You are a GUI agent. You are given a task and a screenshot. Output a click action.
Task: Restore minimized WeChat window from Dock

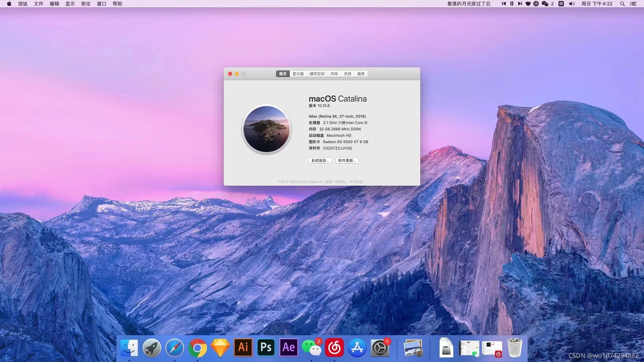(x=469, y=348)
